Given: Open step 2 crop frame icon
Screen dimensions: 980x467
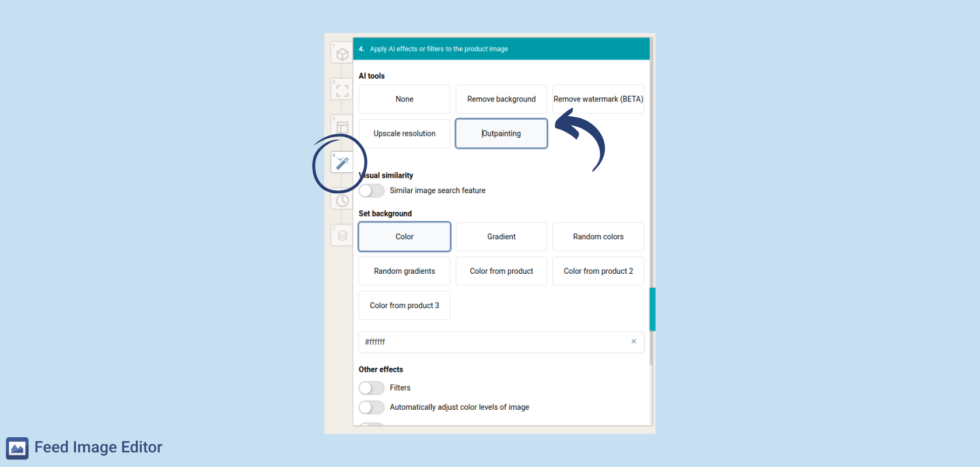Looking at the screenshot, I should click(342, 90).
